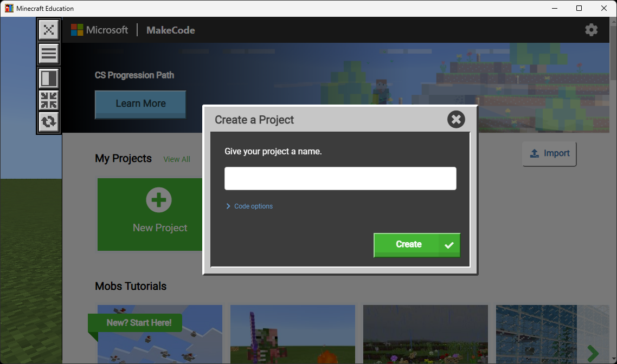The width and height of the screenshot is (617, 364).
Task: Click the MakeCode title in the header
Action: [x=170, y=30]
